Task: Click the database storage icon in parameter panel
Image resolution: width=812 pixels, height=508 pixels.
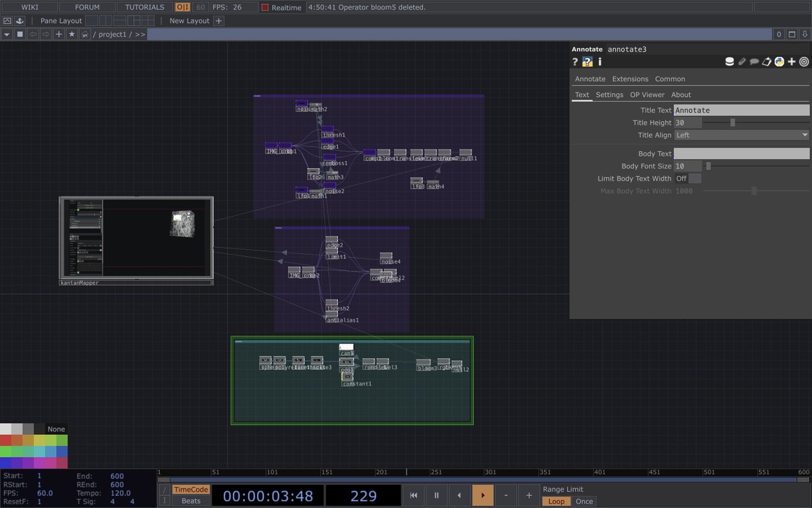Action: point(729,62)
